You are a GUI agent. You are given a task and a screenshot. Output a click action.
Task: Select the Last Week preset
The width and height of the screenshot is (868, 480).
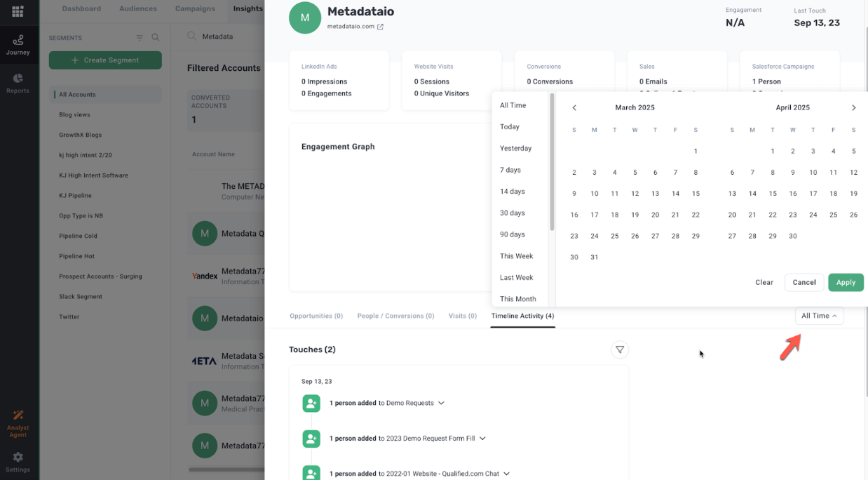coord(517,278)
